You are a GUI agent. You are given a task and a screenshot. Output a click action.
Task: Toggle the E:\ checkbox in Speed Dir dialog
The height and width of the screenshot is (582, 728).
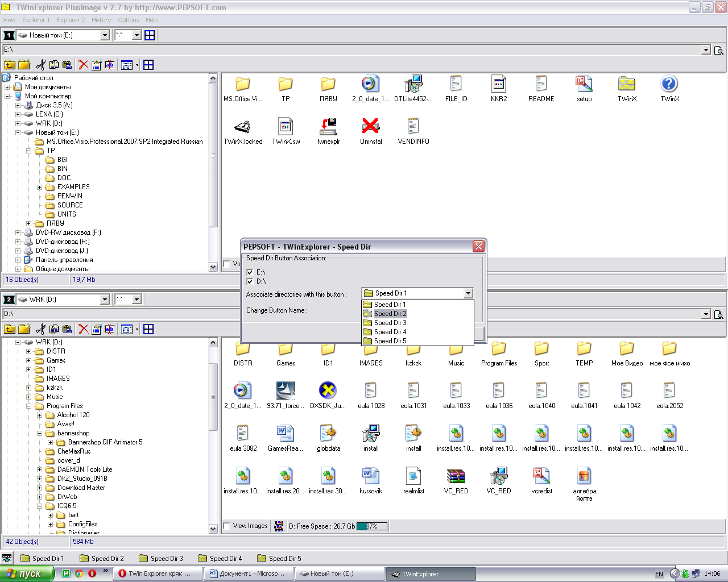coord(250,272)
